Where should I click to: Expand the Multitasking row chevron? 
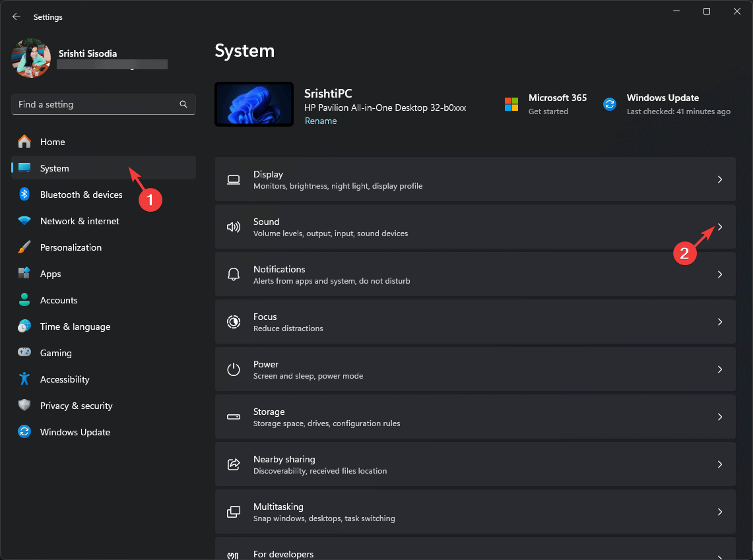(x=720, y=512)
